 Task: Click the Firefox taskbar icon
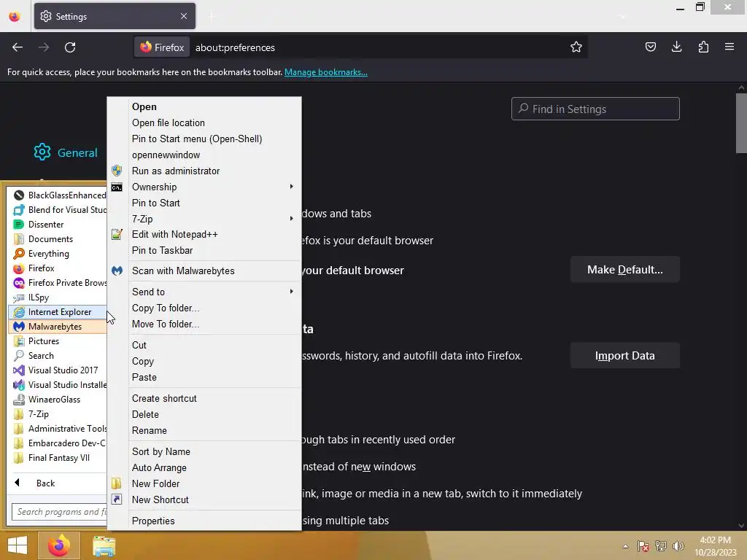[x=58, y=545]
